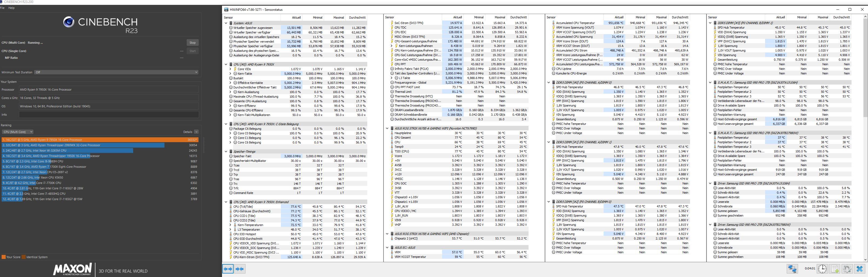The height and width of the screenshot is (277, 868).
Task: Collapse CPU [#0]: AMD Ryzen 9 7950X group
Action: point(226,64)
